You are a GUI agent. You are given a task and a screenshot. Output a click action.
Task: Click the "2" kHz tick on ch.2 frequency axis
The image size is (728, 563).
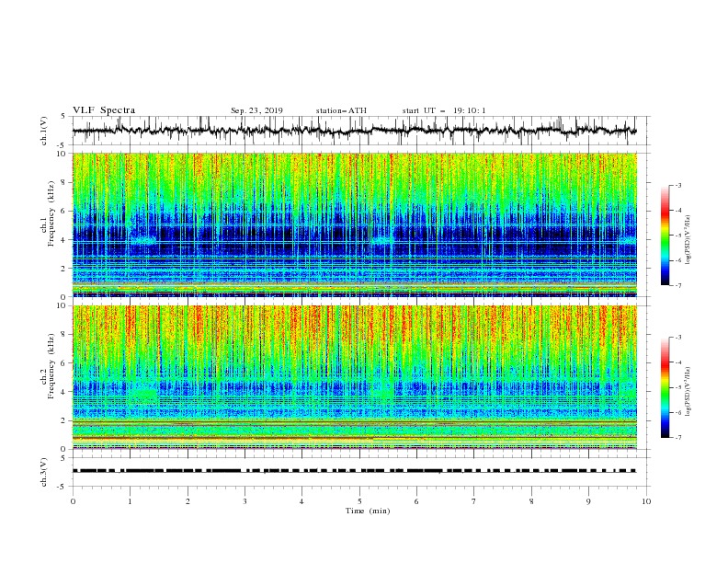(64, 420)
